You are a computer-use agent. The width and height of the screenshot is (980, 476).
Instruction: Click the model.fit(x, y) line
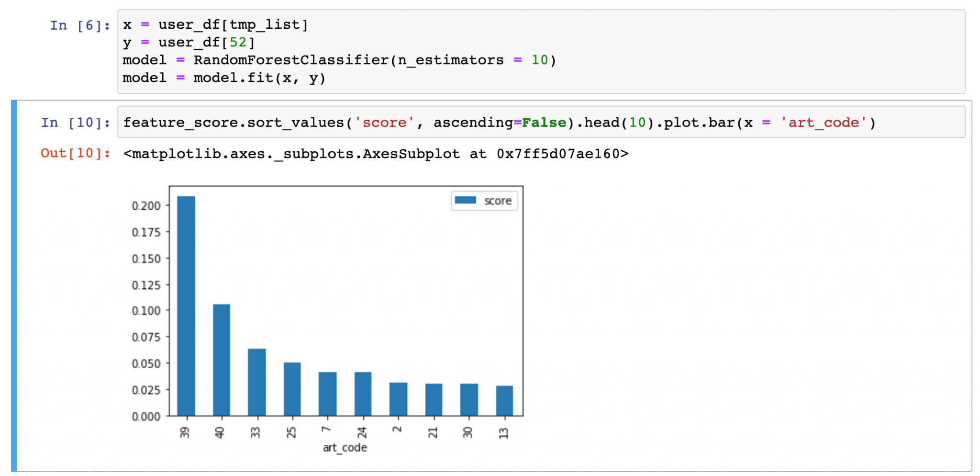tap(224, 78)
